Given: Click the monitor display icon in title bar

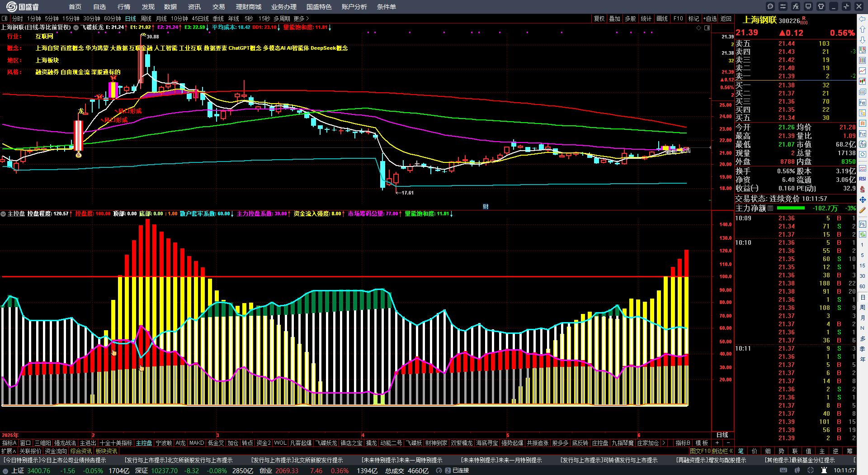Looking at the screenshot, I should pyautogui.click(x=808, y=6).
